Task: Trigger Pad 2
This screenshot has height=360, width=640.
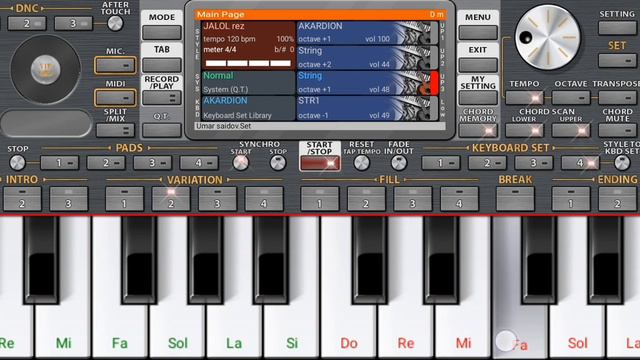Action: (x=106, y=163)
